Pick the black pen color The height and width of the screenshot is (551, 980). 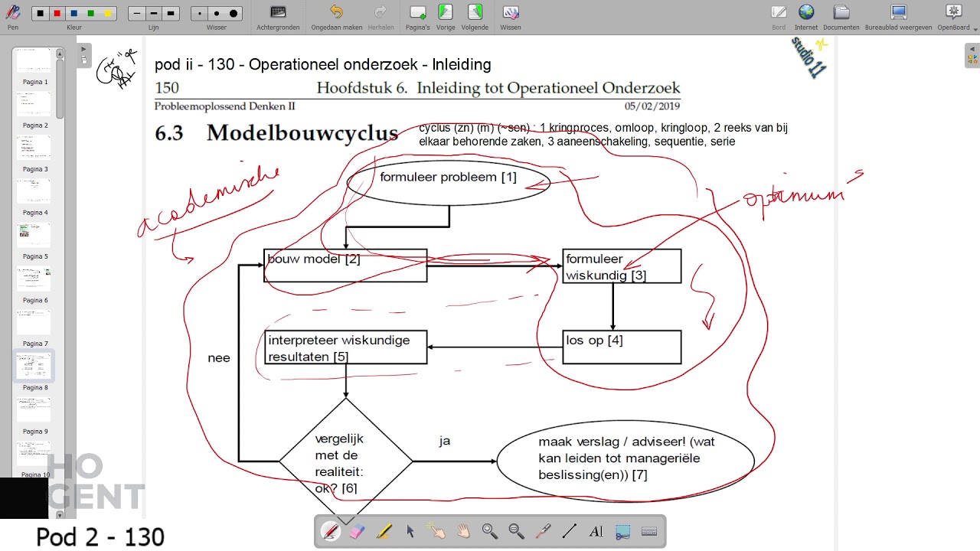pos(41,14)
